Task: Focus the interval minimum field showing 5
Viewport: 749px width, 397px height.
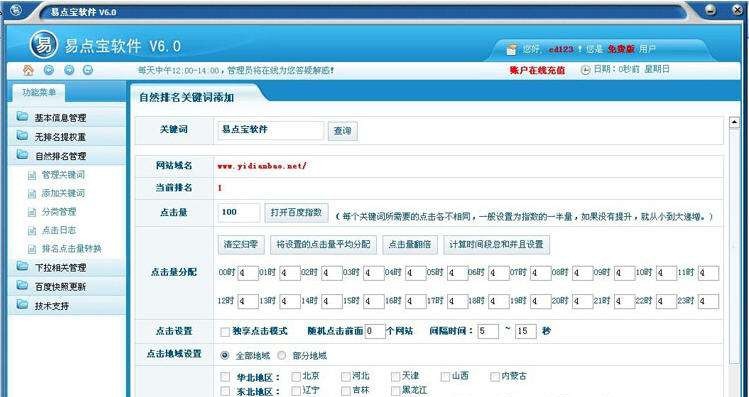Action: tap(488, 331)
